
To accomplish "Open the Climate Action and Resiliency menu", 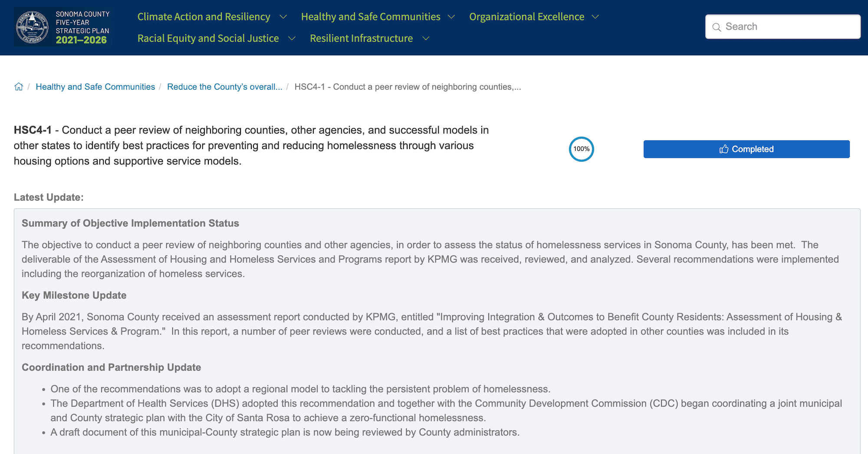I will point(204,17).
